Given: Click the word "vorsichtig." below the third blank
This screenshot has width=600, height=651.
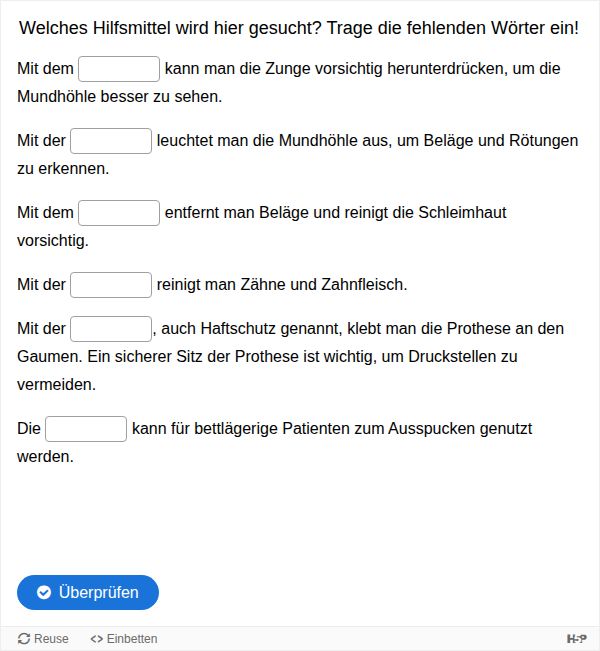Looking at the screenshot, I should [x=53, y=241].
